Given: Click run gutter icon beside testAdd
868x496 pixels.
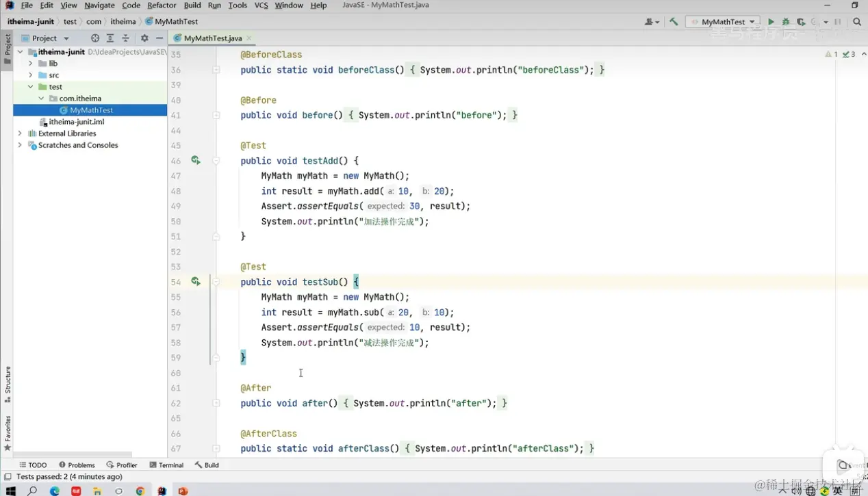Looking at the screenshot, I should pyautogui.click(x=196, y=160).
